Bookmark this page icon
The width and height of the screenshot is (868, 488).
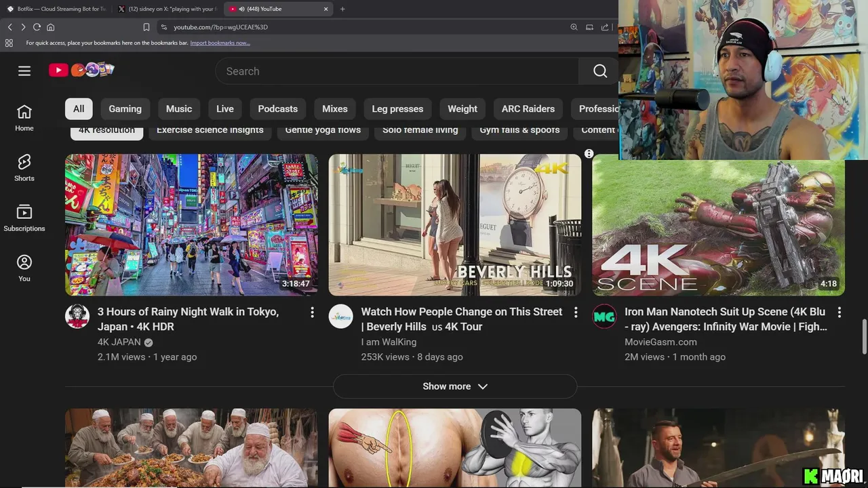pos(146,27)
